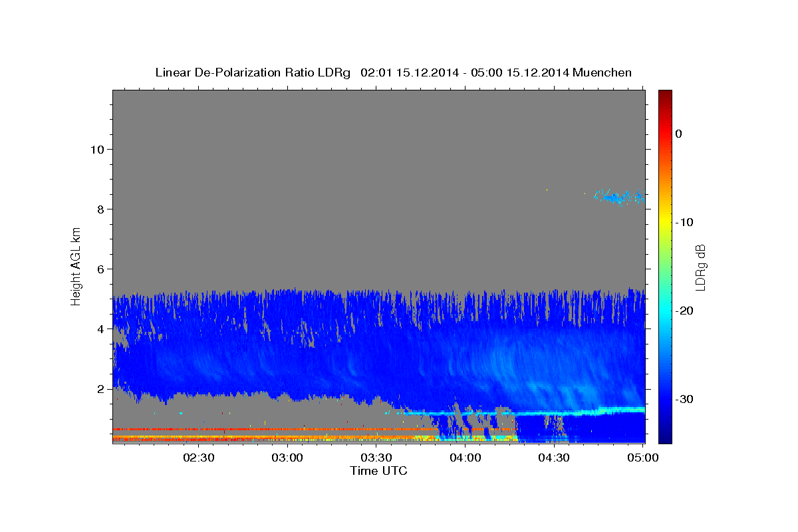Click the plot title mentioning Muenchen
The width and height of the screenshot is (798, 532).
[393, 72]
